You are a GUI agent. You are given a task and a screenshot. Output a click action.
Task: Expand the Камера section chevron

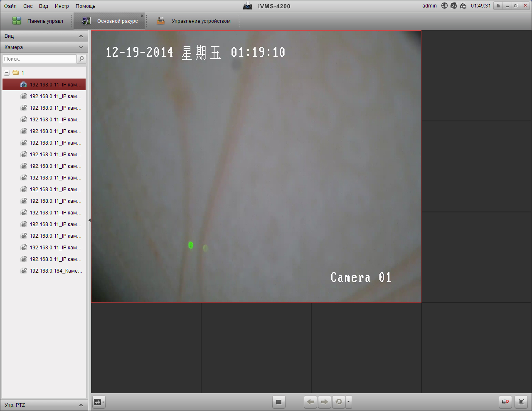81,47
